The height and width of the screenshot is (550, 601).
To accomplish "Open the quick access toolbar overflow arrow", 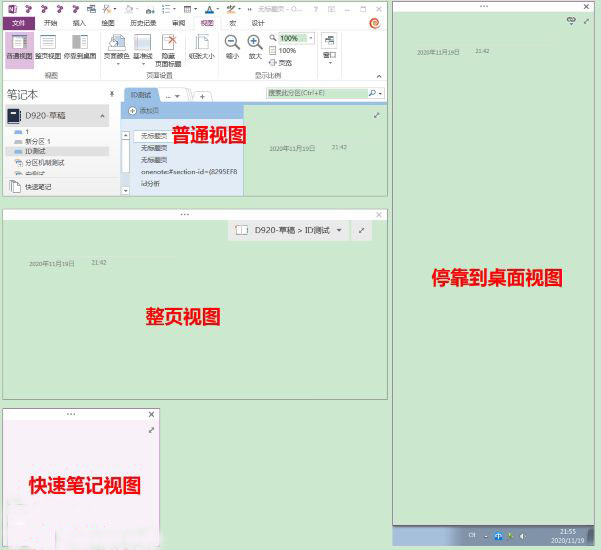I will click(x=250, y=9).
